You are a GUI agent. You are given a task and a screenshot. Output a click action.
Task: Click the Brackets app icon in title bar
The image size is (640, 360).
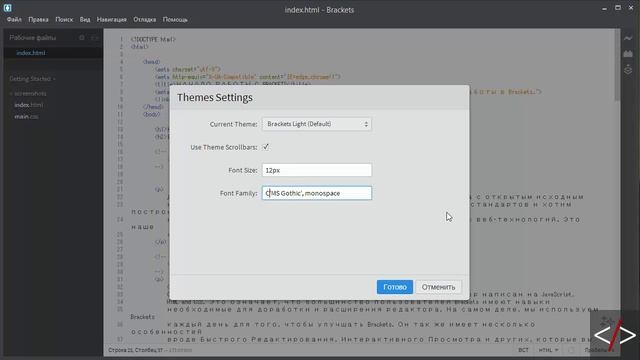pyautogui.click(x=7, y=7)
